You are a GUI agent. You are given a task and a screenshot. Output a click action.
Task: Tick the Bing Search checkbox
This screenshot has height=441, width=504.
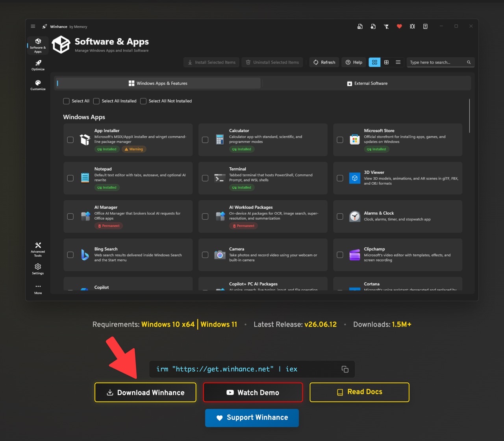coord(70,255)
